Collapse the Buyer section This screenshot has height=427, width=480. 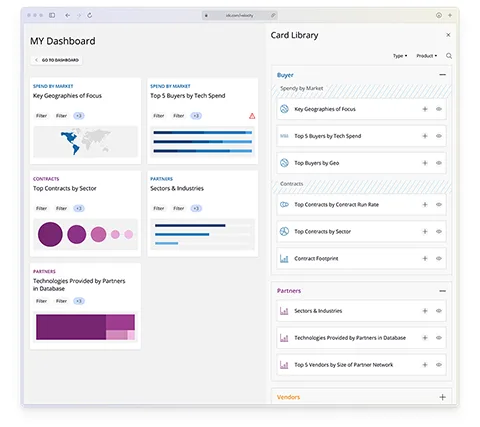(442, 75)
